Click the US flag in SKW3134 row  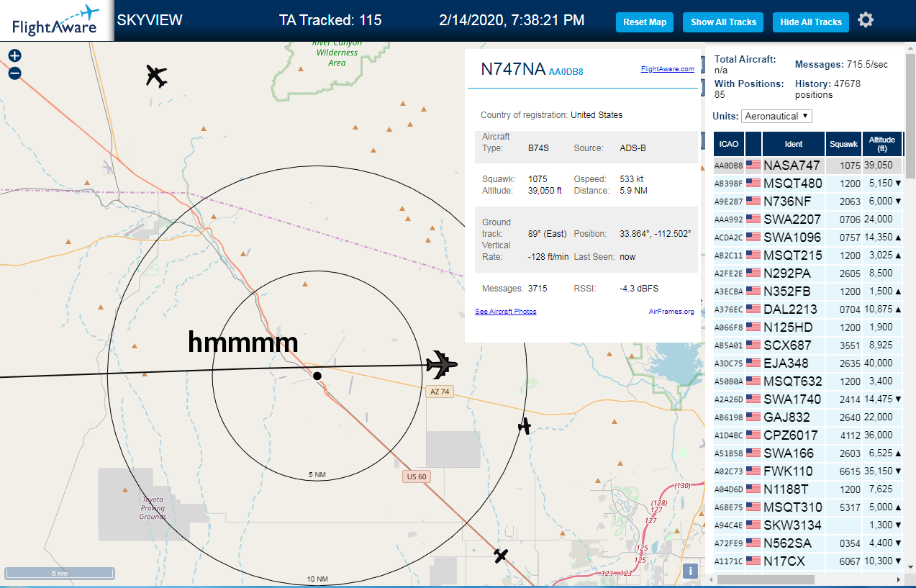coord(753,525)
